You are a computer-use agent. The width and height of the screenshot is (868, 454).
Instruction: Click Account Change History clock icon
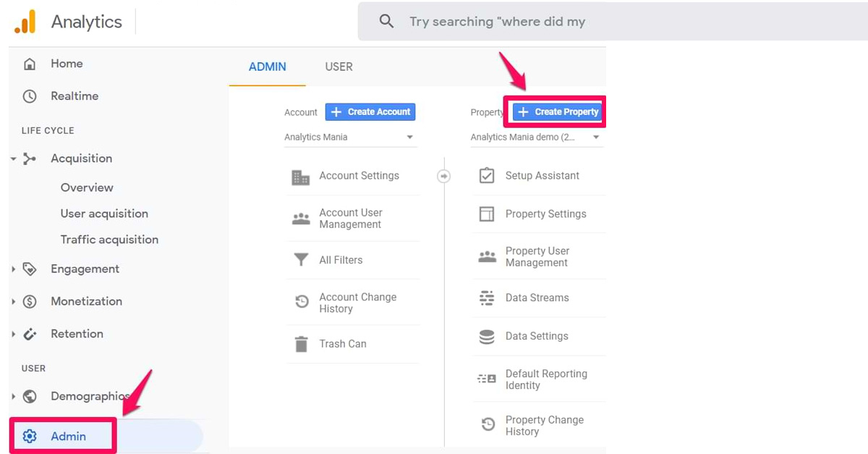click(302, 303)
